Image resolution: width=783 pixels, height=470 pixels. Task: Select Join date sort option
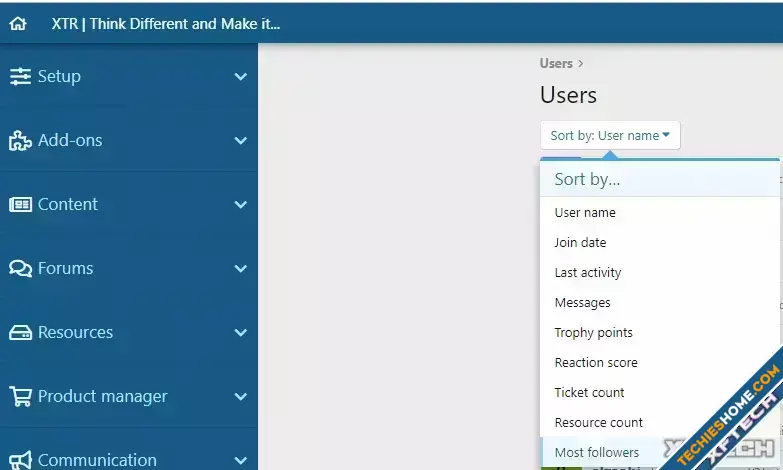pos(580,243)
